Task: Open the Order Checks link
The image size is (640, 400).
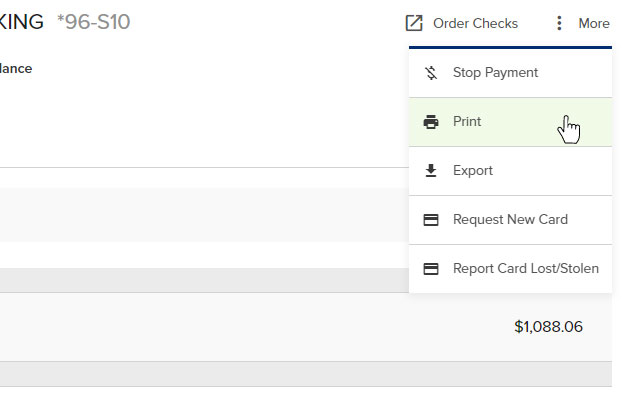Action: [x=476, y=23]
